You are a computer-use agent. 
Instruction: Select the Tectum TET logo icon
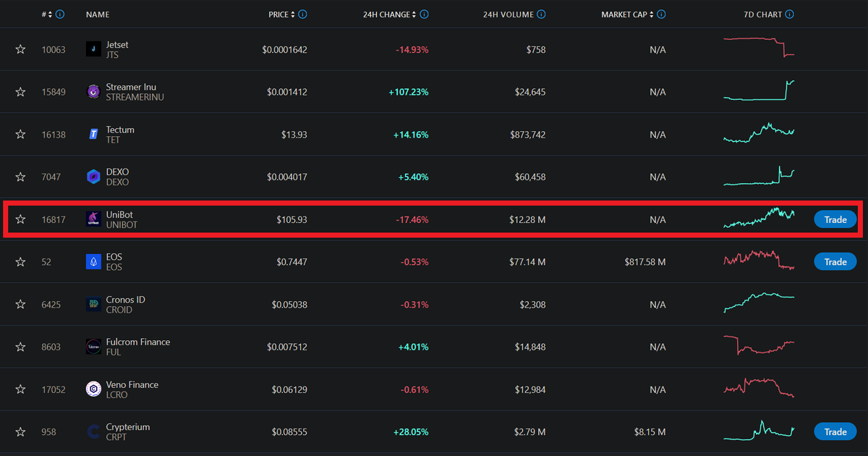93,134
